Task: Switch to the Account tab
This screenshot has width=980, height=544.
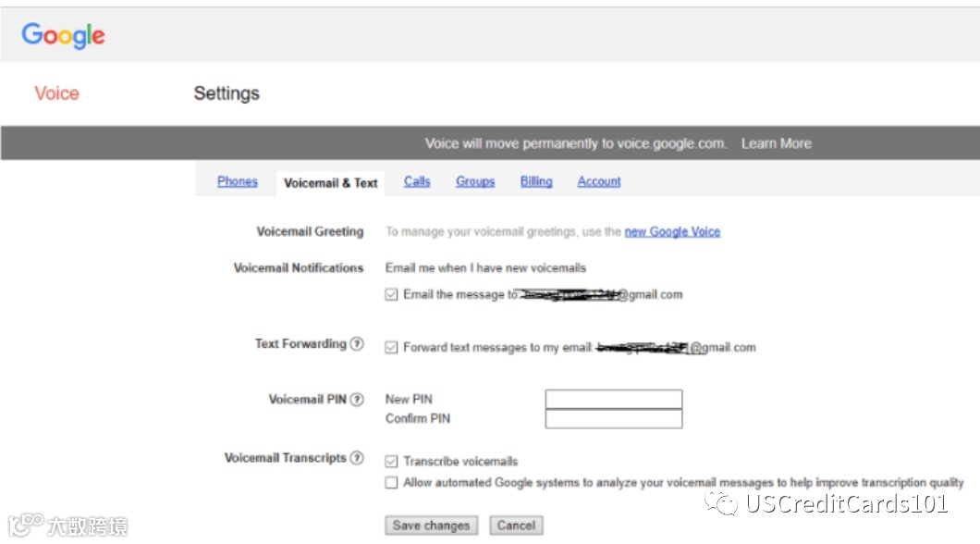Action: tap(599, 181)
